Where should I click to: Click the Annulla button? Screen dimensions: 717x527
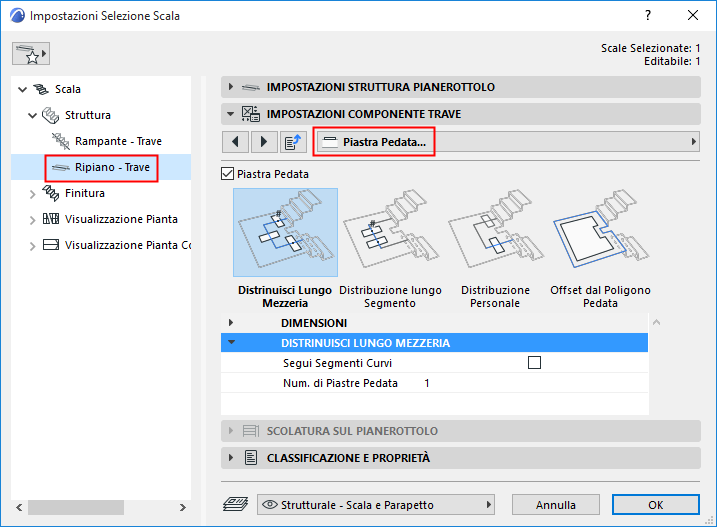click(x=556, y=505)
